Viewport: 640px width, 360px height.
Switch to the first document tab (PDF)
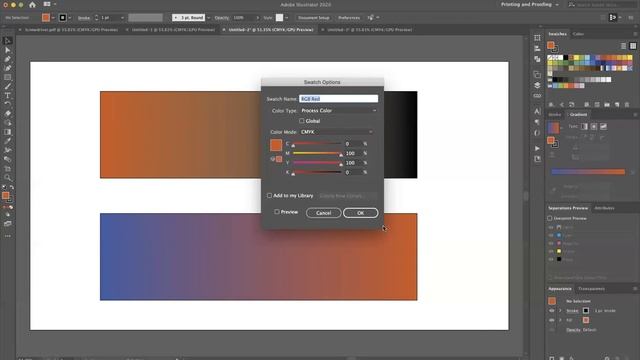[71, 30]
